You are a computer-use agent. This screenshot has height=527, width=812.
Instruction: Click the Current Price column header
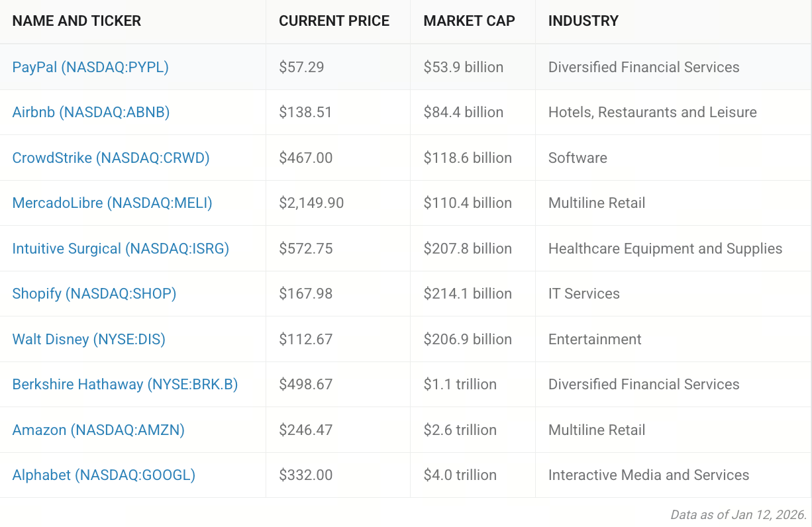pyautogui.click(x=334, y=21)
